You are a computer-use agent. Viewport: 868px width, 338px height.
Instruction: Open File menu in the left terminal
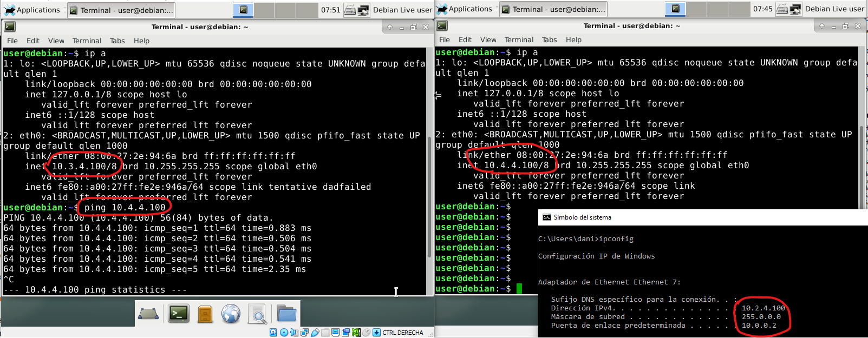pyautogui.click(x=12, y=41)
